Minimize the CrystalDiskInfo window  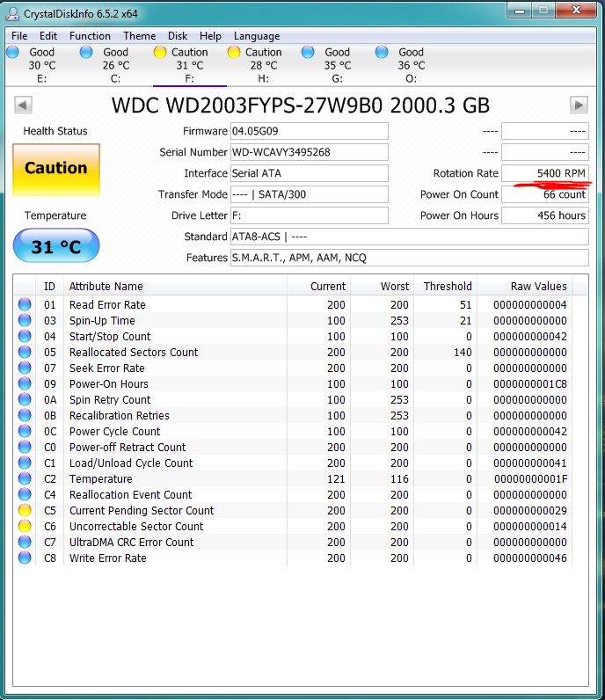(x=520, y=10)
